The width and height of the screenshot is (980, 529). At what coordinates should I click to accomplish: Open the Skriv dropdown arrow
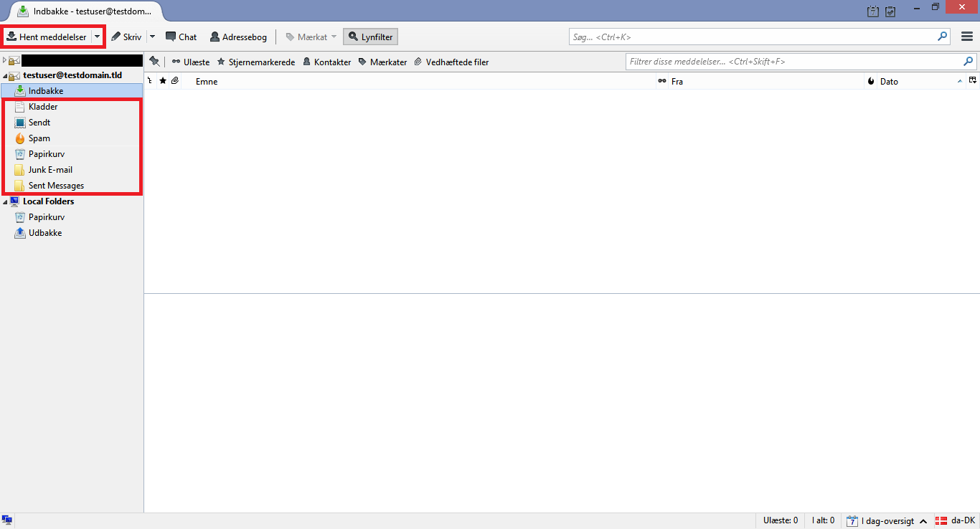(x=152, y=37)
